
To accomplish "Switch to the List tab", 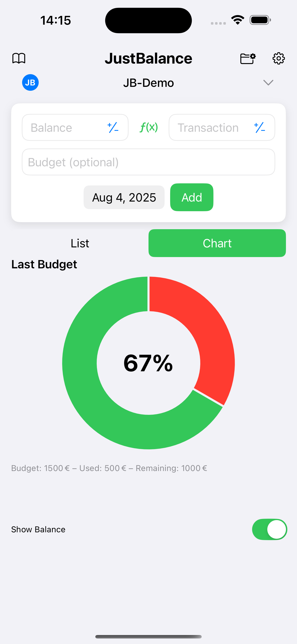I will pos(80,243).
